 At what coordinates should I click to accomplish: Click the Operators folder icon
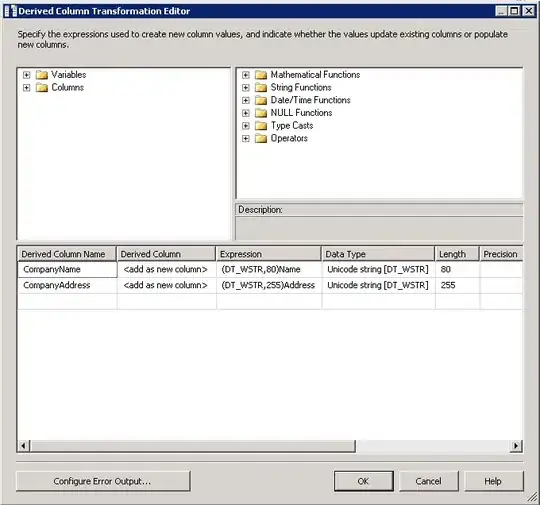tap(261, 138)
